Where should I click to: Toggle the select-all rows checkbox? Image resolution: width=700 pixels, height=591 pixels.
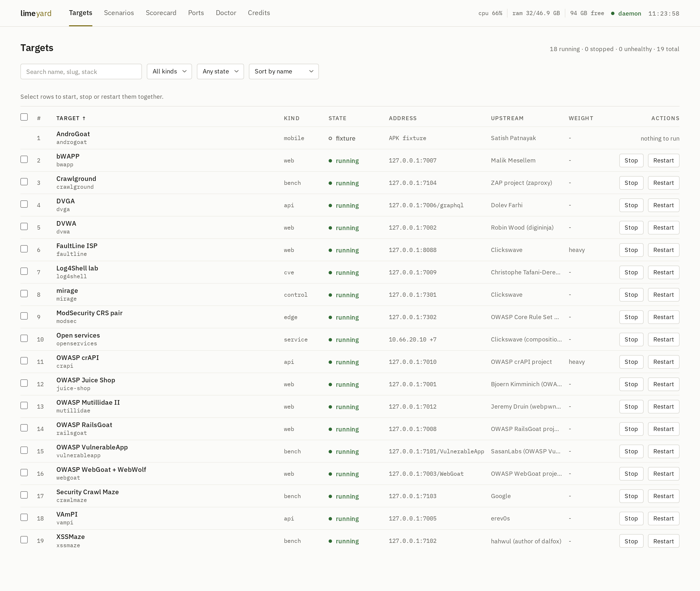[24, 117]
